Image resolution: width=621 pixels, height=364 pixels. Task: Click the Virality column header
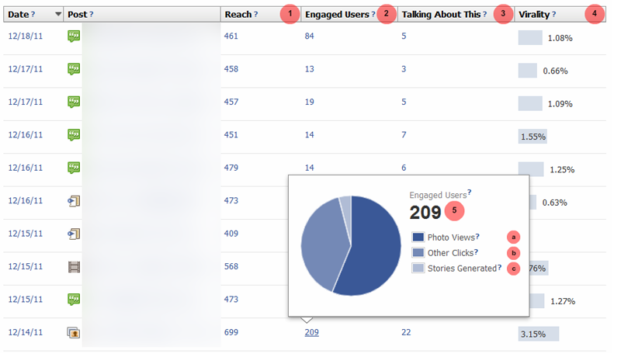[533, 14]
